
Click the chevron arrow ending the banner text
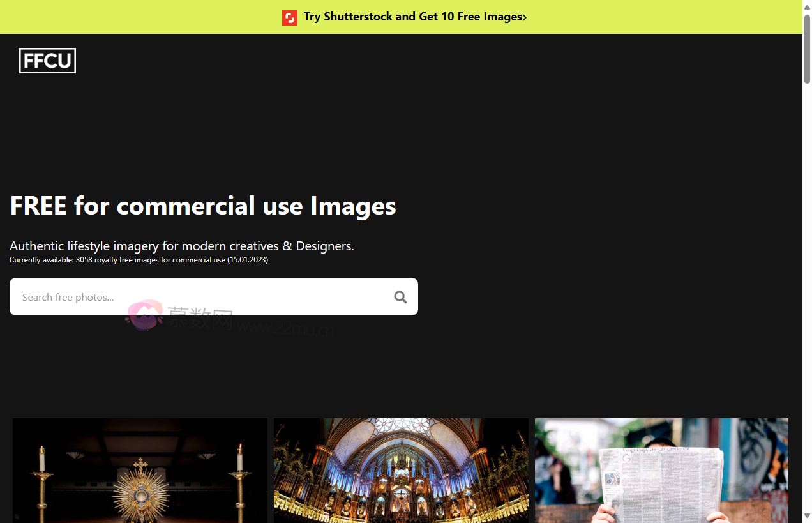click(525, 17)
